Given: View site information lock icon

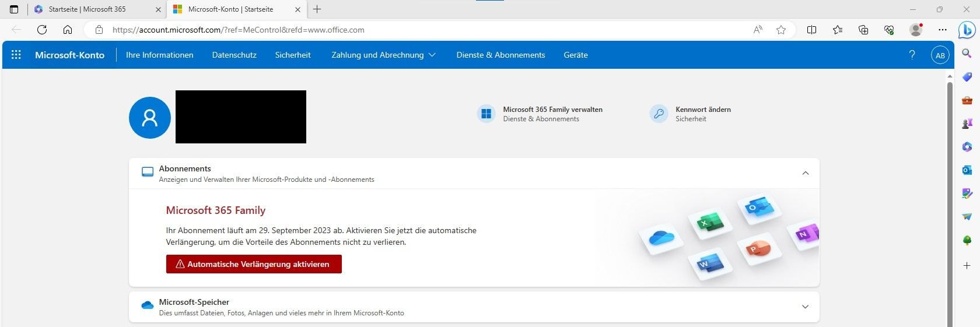Looking at the screenshot, I should [x=99, y=30].
